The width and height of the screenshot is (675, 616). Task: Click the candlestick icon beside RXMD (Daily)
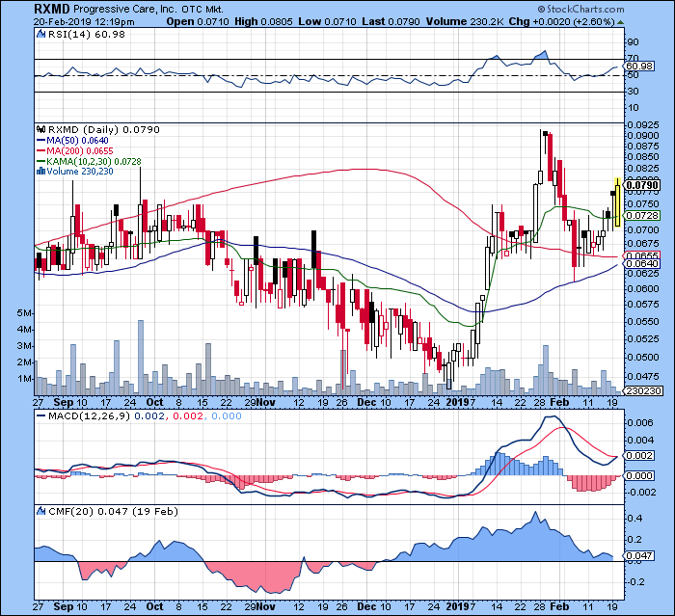40,129
